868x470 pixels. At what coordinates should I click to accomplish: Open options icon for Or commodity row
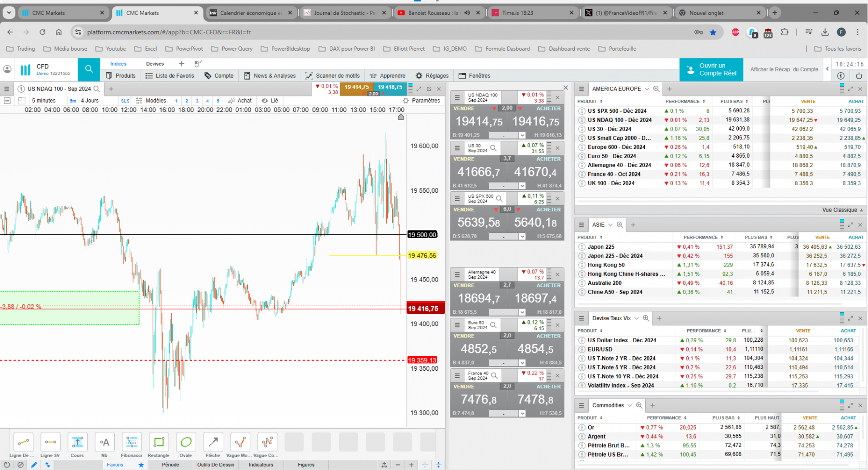coord(582,428)
